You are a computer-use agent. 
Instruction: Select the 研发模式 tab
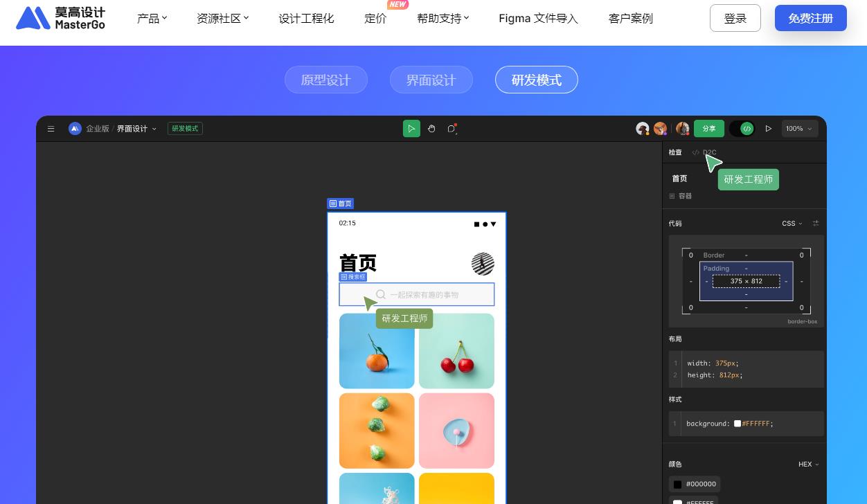tap(537, 80)
